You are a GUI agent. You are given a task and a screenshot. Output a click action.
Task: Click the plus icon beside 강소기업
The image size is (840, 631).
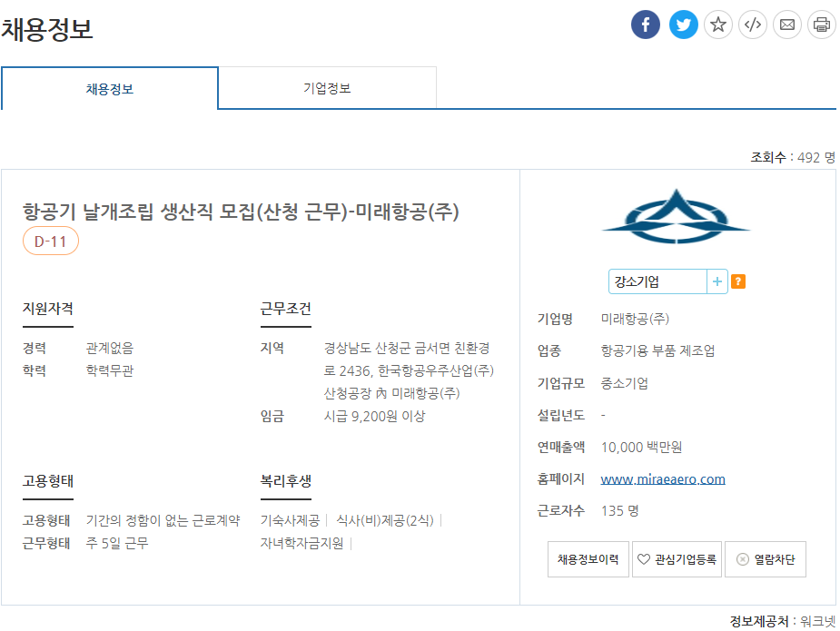point(717,281)
